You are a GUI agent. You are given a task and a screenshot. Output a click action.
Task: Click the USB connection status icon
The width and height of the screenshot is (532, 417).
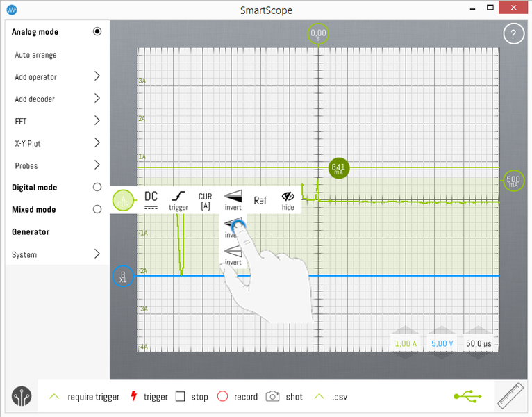coord(467,396)
